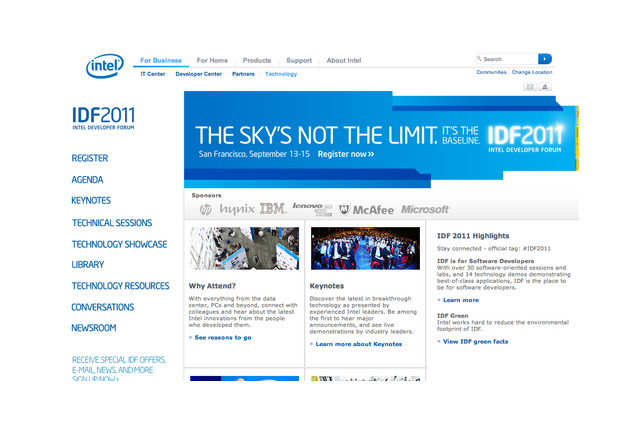Click the IDF is for Software Developers heading
This screenshot has height=426, width=640.
point(485,261)
